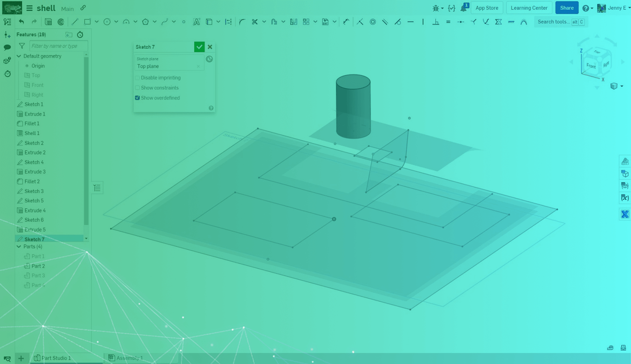Screen dimensions: 631x364
Task: Open the rectangle tool dropdown arrow
Action: 97,22
